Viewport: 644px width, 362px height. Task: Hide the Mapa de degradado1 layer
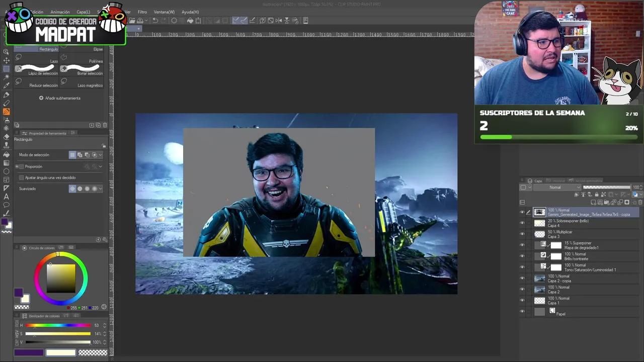(522, 245)
